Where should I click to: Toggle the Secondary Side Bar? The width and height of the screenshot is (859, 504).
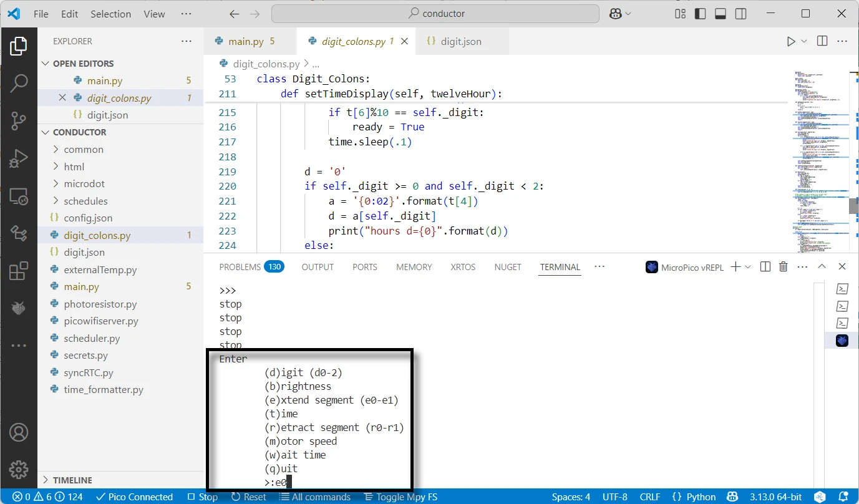pos(740,14)
